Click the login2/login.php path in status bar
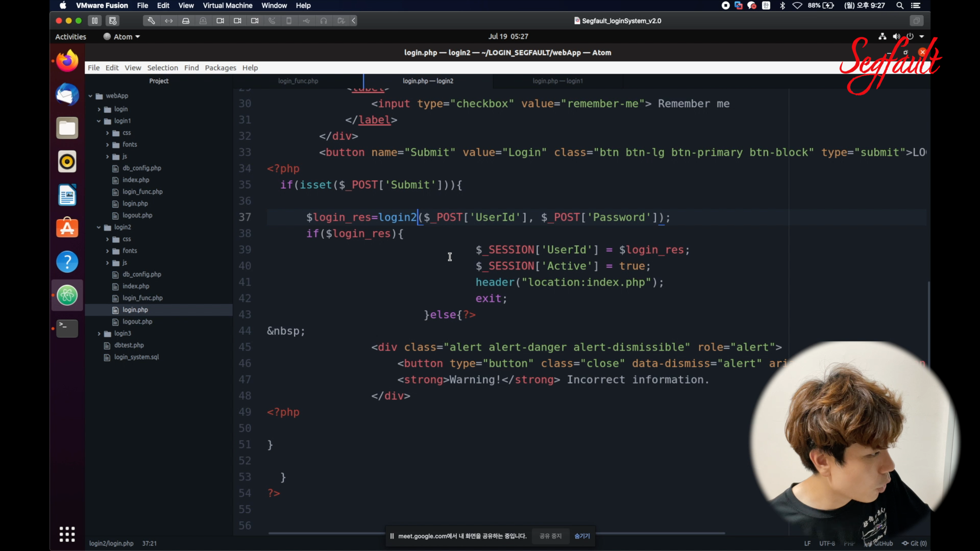Screen dimensions: 980x551 coord(111,543)
